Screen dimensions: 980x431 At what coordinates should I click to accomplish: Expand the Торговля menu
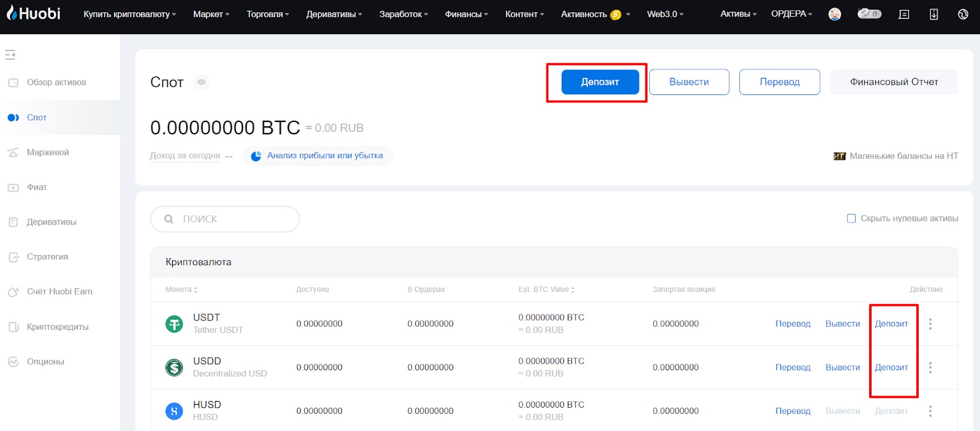coord(268,14)
